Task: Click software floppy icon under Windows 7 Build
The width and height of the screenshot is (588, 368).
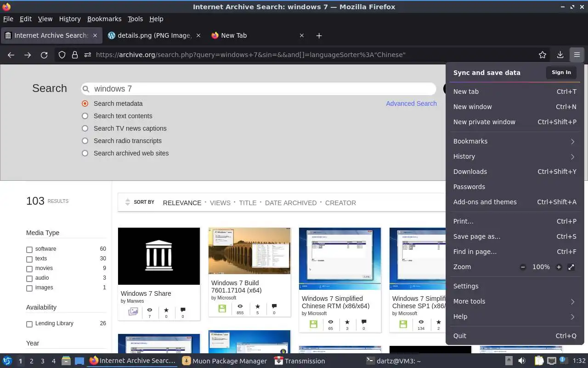Action: [222, 309]
